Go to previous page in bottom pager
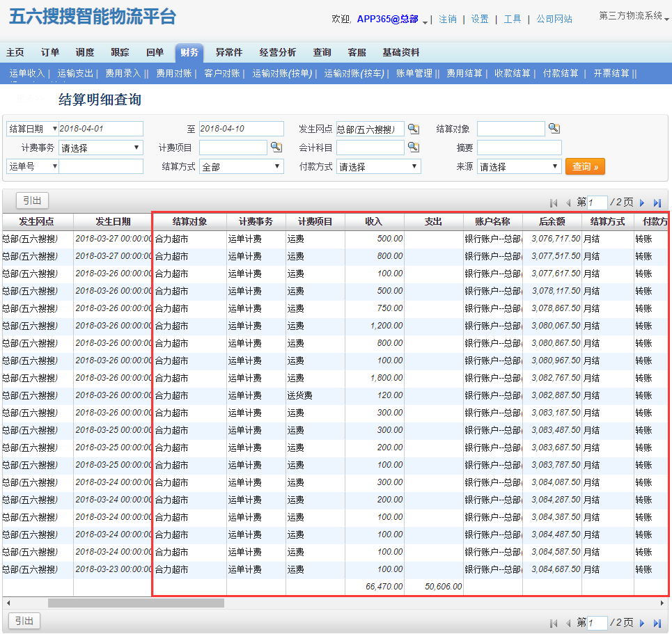The width and height of the screenshot is (672, 634). [568, 623]
